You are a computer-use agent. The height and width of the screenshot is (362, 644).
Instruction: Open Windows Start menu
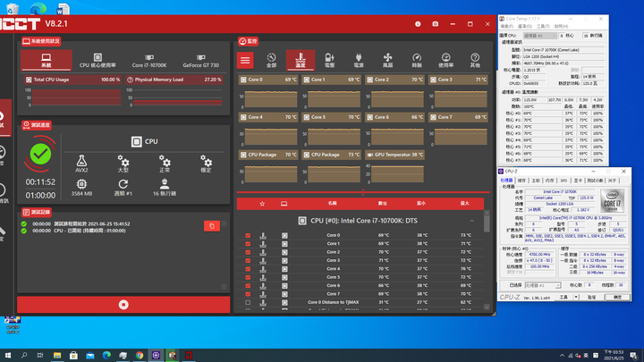pos(8,355)
